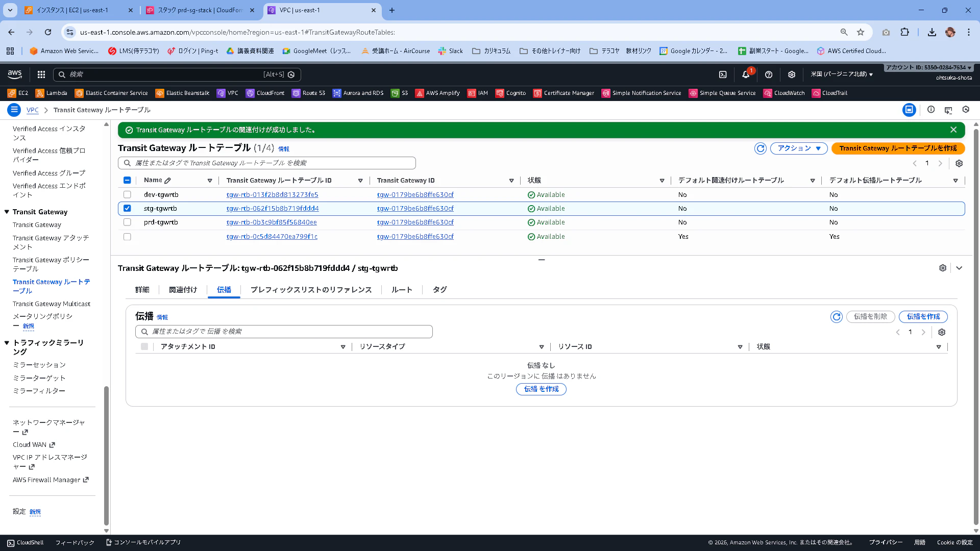Switch to the タグ tab
980x551 pixels.
point(440,290)
